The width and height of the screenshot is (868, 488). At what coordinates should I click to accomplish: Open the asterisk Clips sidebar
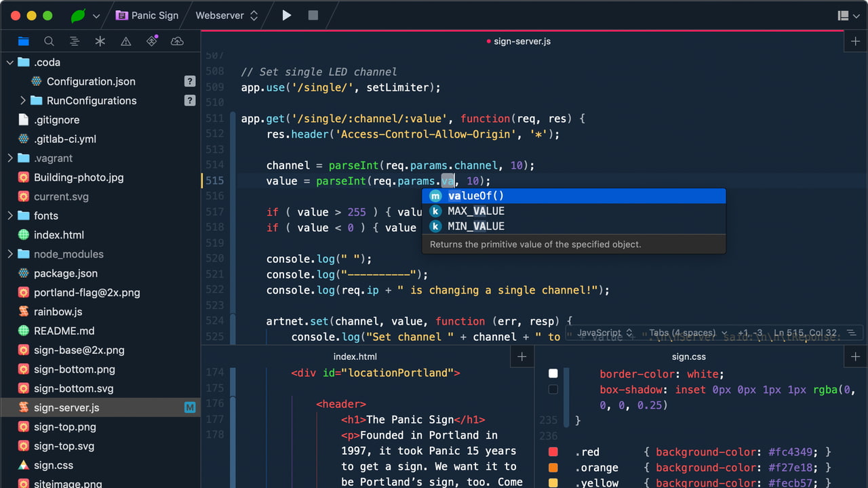(x=100, y=41)
